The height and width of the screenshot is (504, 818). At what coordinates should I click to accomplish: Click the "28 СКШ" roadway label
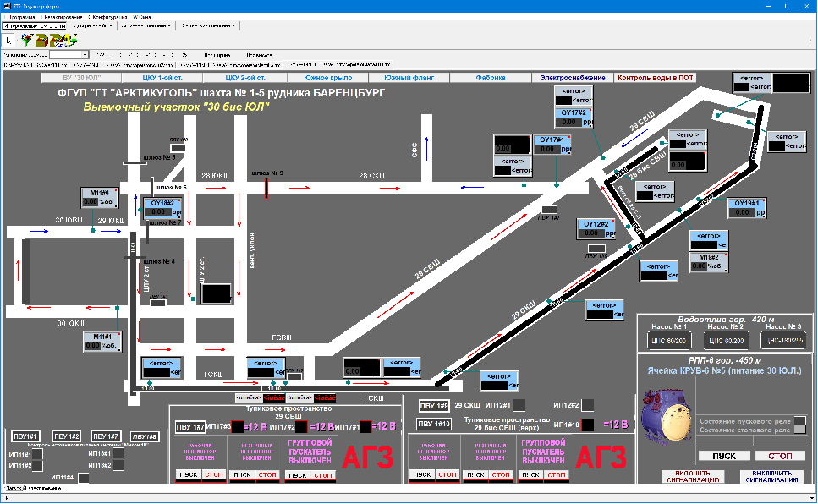[x=371, y=176]
